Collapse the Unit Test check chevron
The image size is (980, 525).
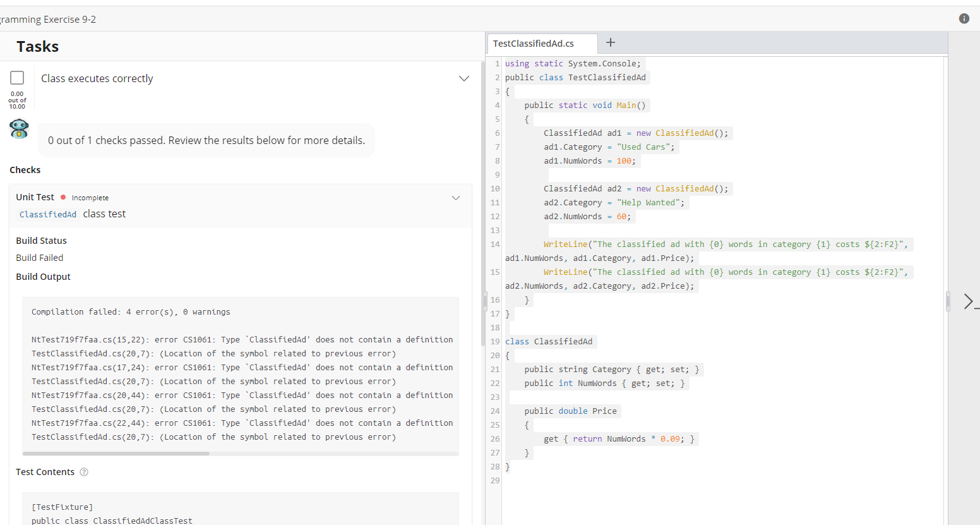tap(456, 198)
